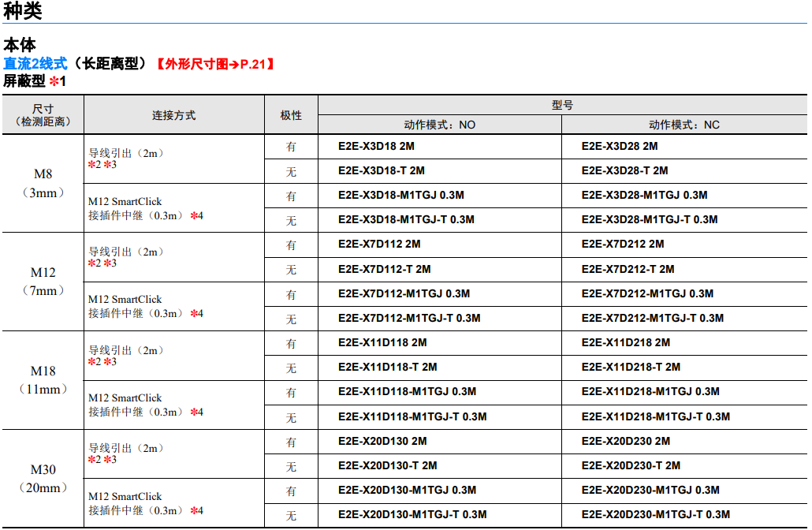
Task: Select model E2E-X3D18-M1TGJ-T 0.3M
Action: [407, 220]
